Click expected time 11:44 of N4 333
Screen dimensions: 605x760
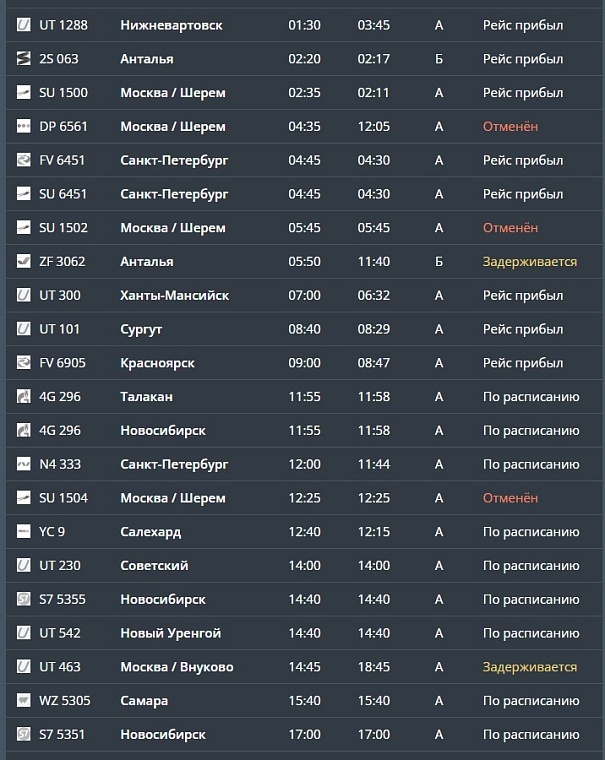tap(374, 464)
